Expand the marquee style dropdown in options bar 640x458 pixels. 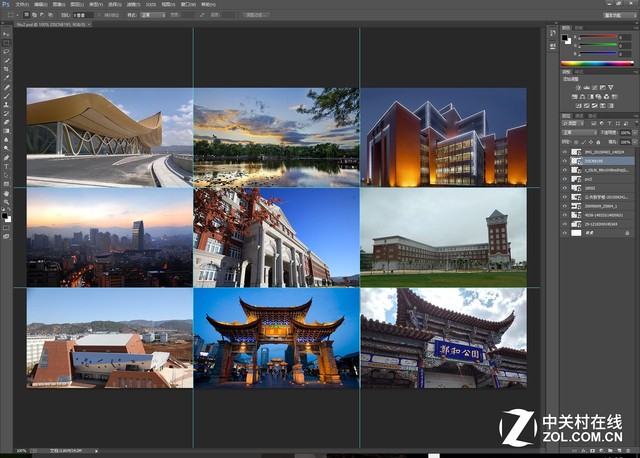tap(152, 16)
